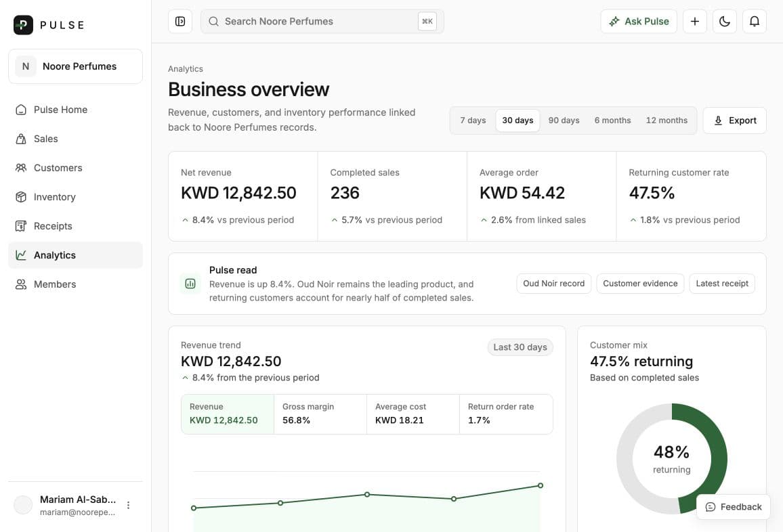783x532 pixels.
Task: Select the Gross margin metric tile
Action: click(320, 414)
